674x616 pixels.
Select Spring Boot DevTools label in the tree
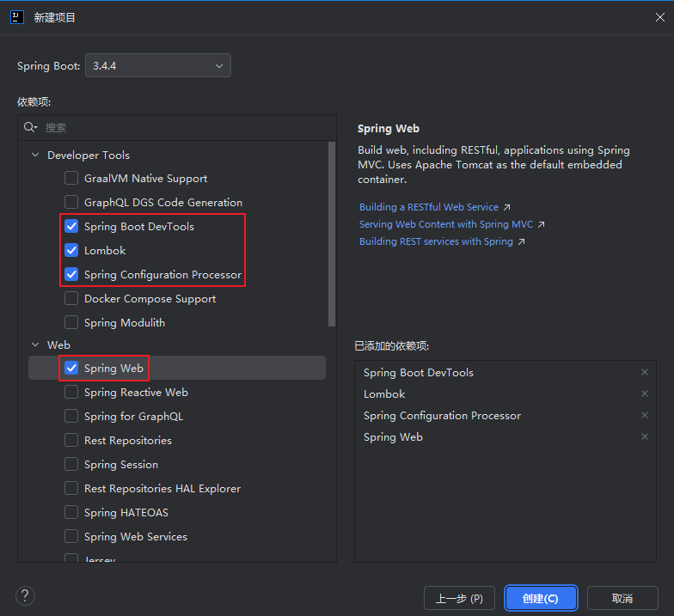139,227
